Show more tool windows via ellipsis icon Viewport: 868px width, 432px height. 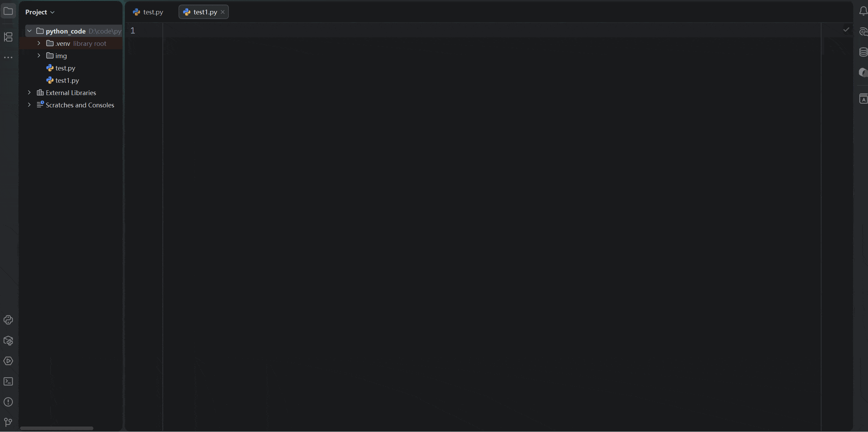coord(8,57)
